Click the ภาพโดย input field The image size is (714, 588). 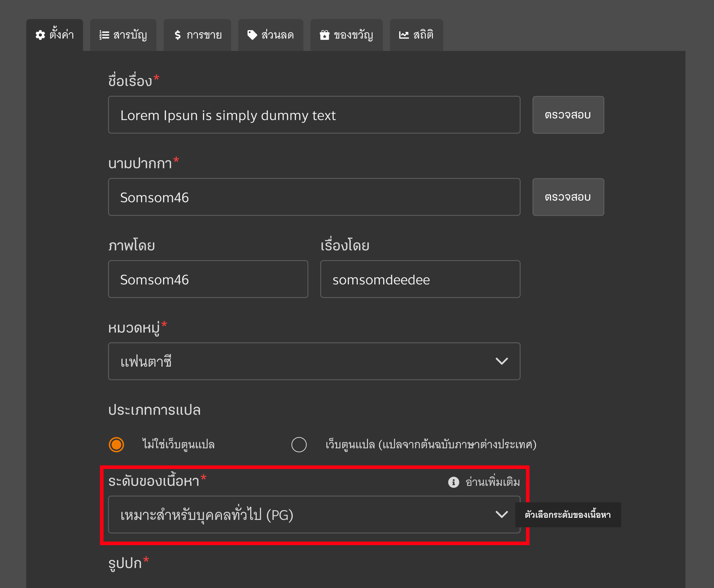coord(208,279)
